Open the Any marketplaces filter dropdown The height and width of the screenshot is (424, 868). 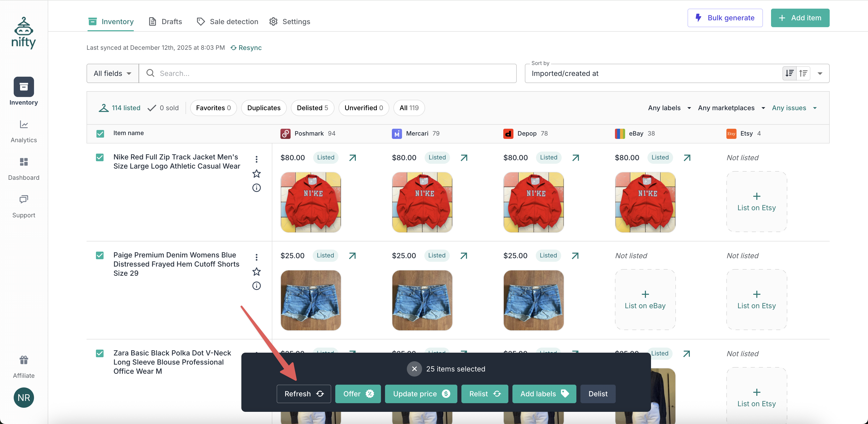tap(731, 108)
